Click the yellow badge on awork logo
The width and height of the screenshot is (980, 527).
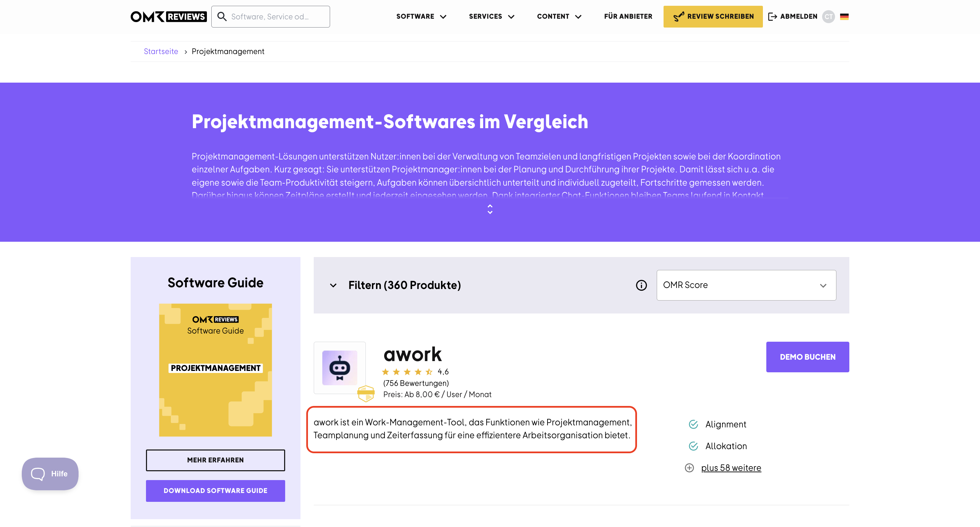click(366, 393)
